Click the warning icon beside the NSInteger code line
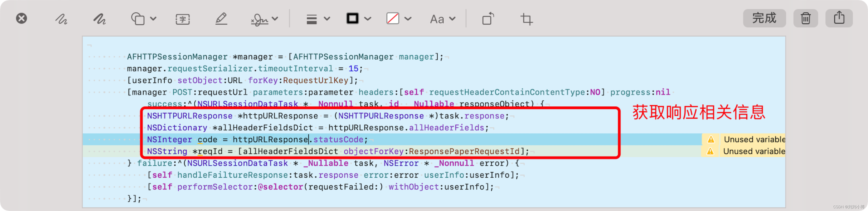The width and height of the screenshot is (868, 211). coord(711,139)
